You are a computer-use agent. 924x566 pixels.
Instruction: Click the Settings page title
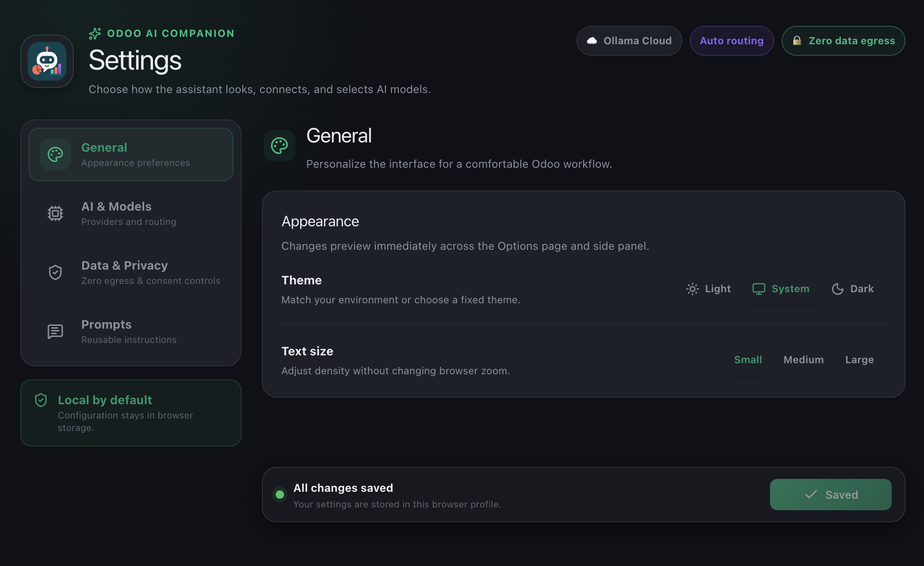pyautogui.click(x=135, y=60)
